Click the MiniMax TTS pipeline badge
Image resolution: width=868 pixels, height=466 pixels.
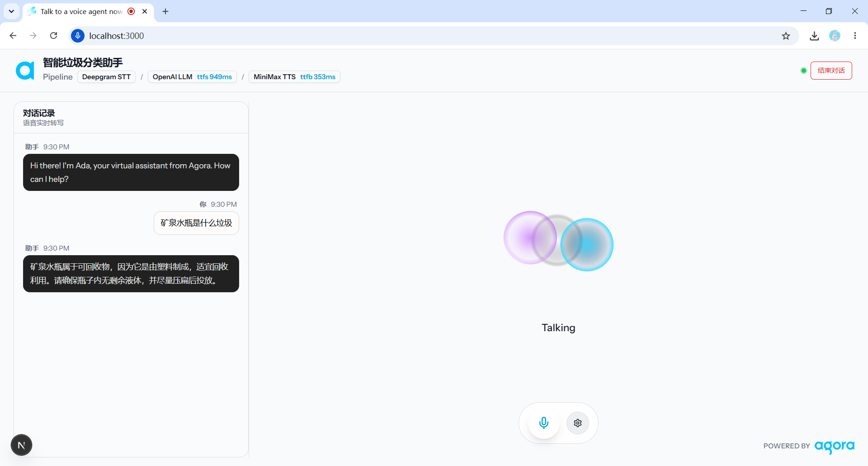294,77
